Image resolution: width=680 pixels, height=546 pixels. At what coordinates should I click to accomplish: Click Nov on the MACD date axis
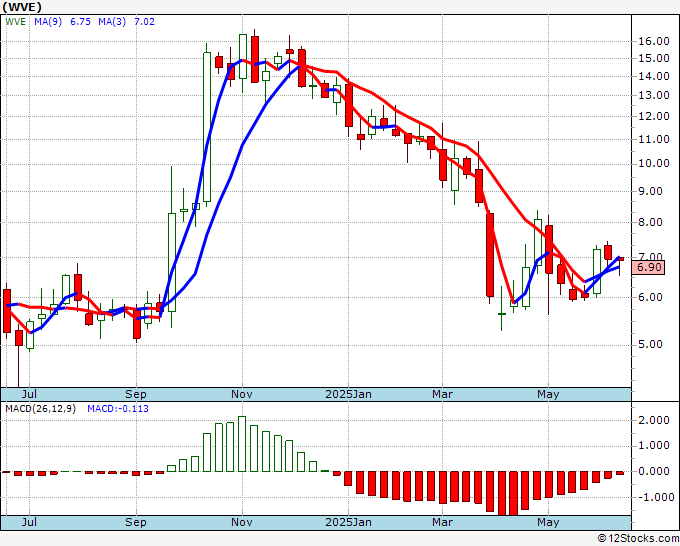click(x=242, y=522)
